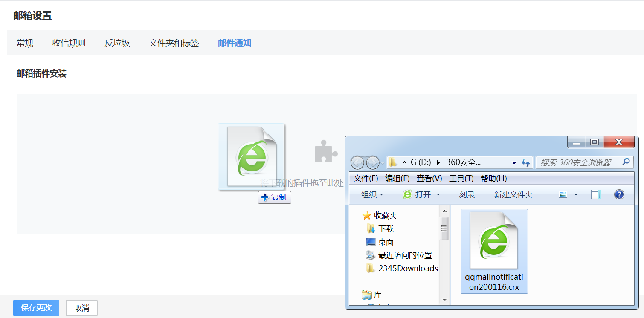Open the 组织 dropdown
The width and height of the screenshot is (644, 318).
click(x=372, y=194)
